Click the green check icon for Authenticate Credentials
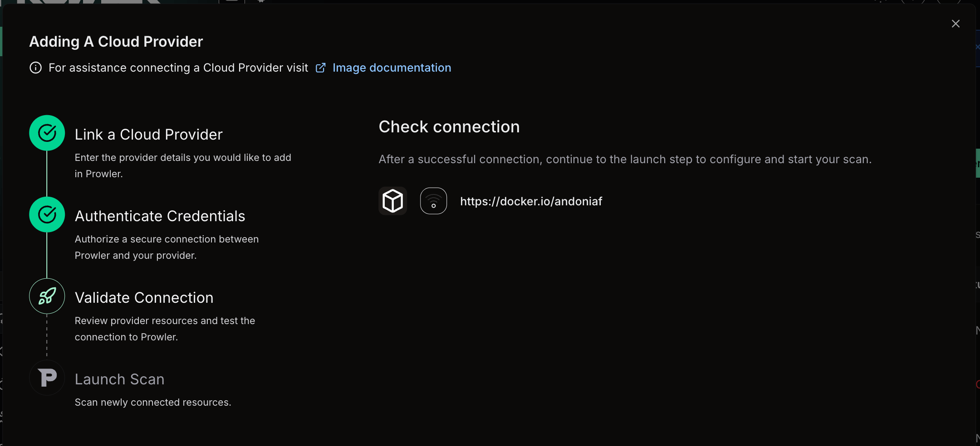Image resolution: width=980 pixels, height=446 pixels. pyautogui.click(x=47, y=214)
